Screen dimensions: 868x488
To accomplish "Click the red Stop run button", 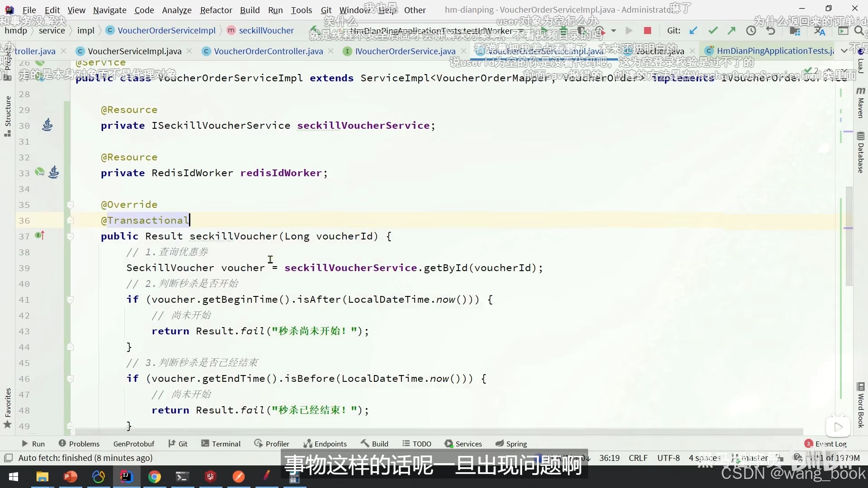I will pyautogui.click(x=647, y=31).
